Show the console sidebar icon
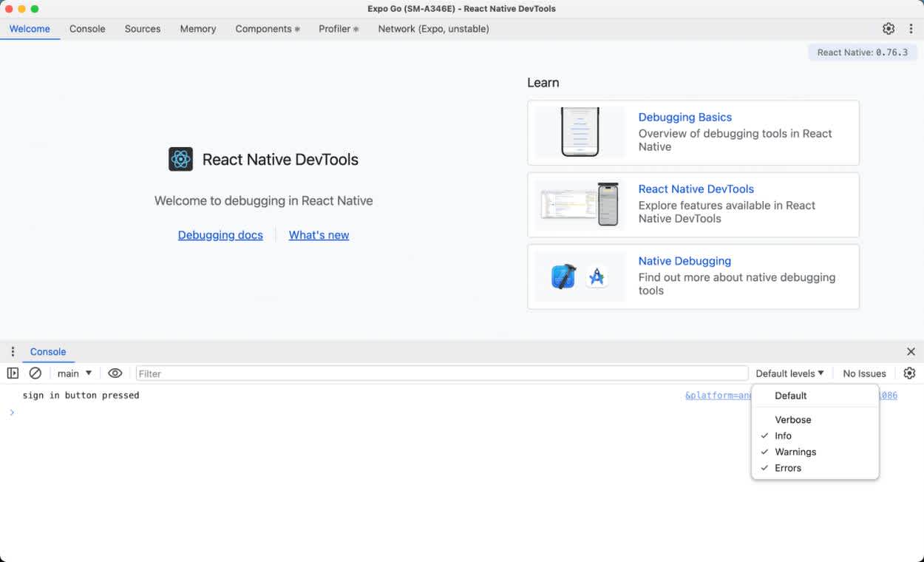Viewport: 924px width, 562px height. click(13, 373)
